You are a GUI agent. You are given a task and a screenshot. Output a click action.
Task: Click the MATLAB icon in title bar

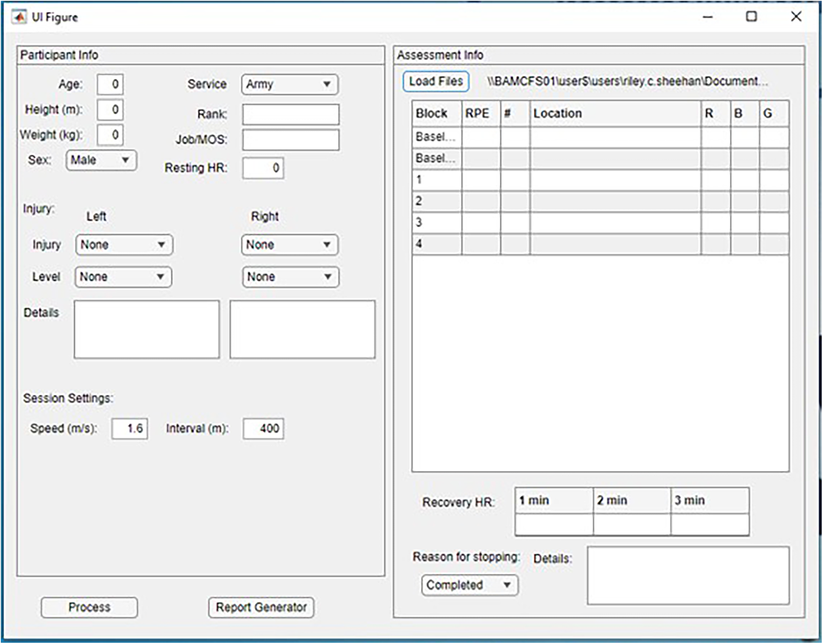coord(19,17)
